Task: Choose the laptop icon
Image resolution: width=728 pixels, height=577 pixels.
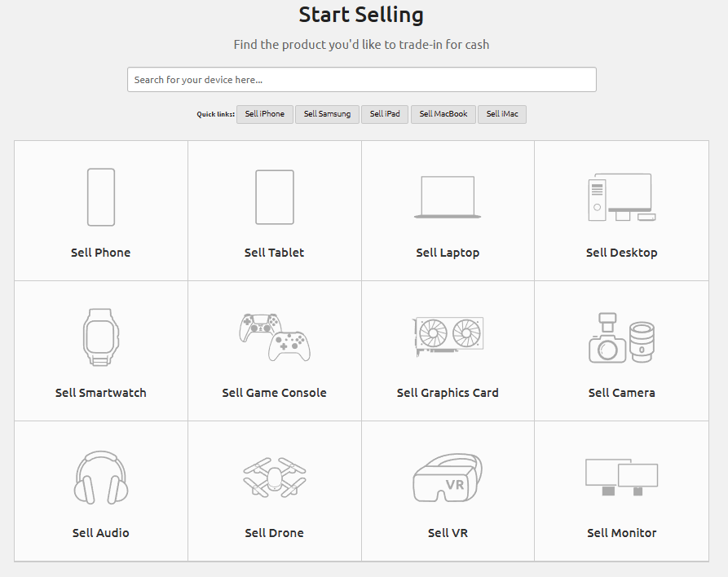Action: click(448, 197)
